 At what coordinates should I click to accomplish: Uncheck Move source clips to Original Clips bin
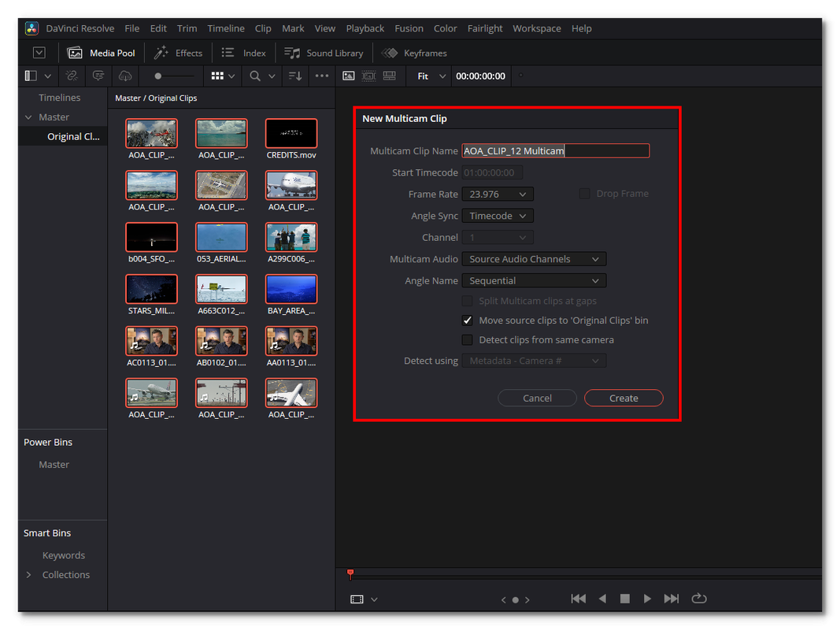pos(467,321)
